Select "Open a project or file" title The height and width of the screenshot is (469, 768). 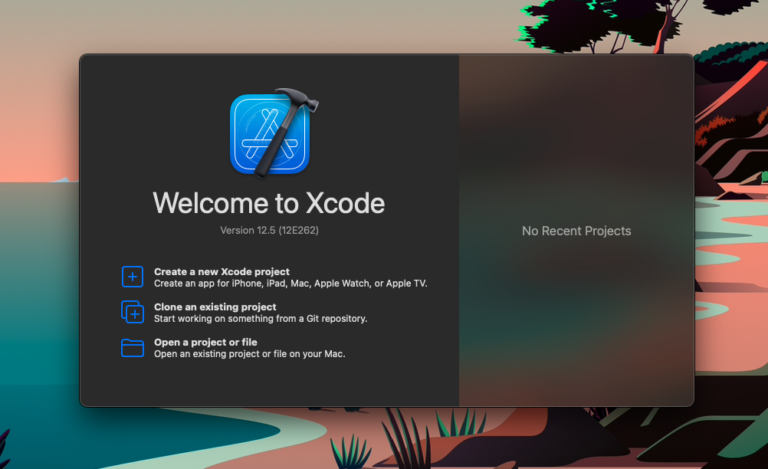click(x=206, y=342)
